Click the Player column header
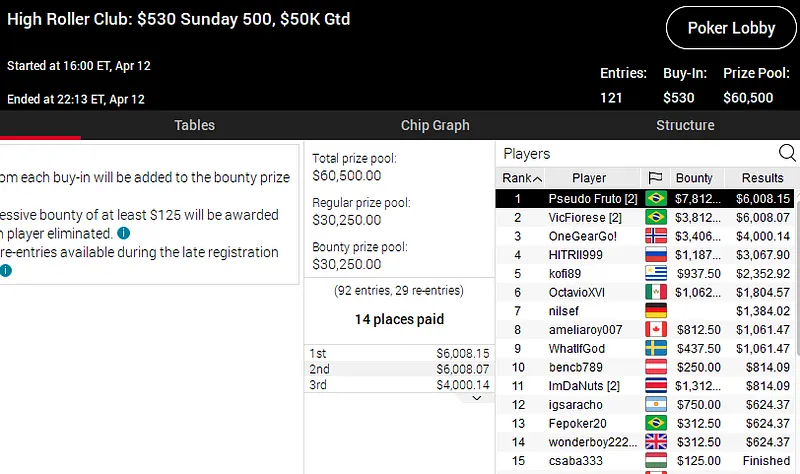The height and width of the screenshot is (474, 800). [x=589, y=178]
